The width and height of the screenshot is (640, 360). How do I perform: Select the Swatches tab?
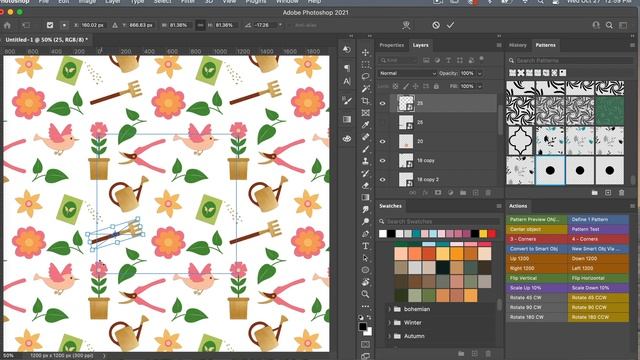[x=390, y=206]
